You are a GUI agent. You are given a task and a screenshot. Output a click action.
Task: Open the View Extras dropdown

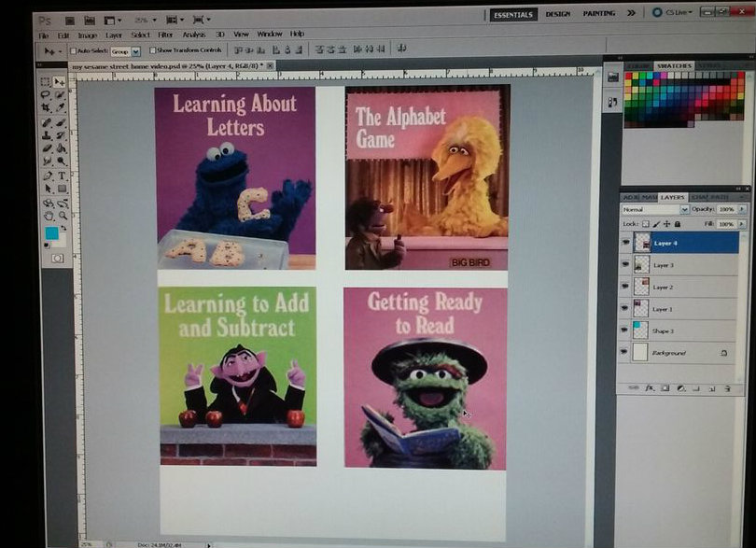[113, 21]
